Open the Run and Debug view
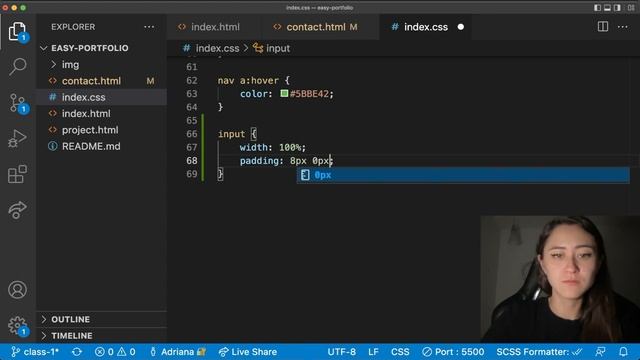Viewport: 640px width, 360px height. coord(17,138)
